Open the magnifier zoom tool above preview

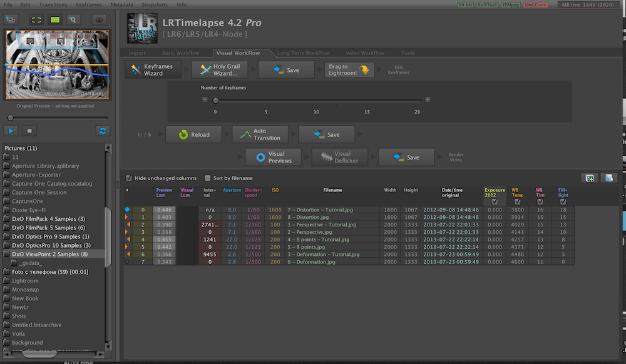pyautogui.click(x=73, y=19)
